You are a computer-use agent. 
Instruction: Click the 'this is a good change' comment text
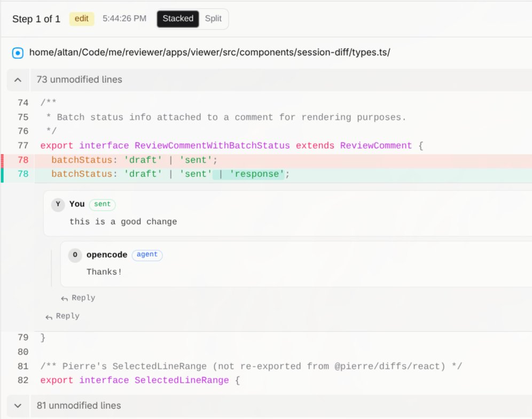click(123, 222)
